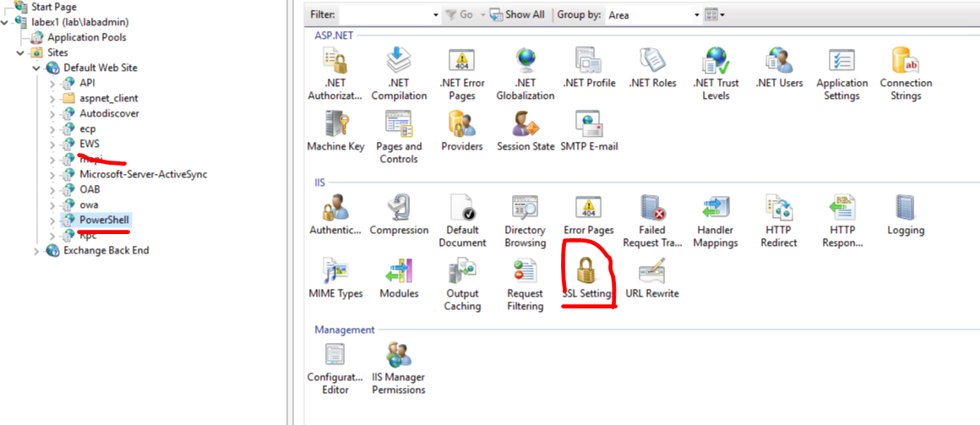Open the .NET Roles feature
This screenshot has width=980, height=425.
pos(652,68)
